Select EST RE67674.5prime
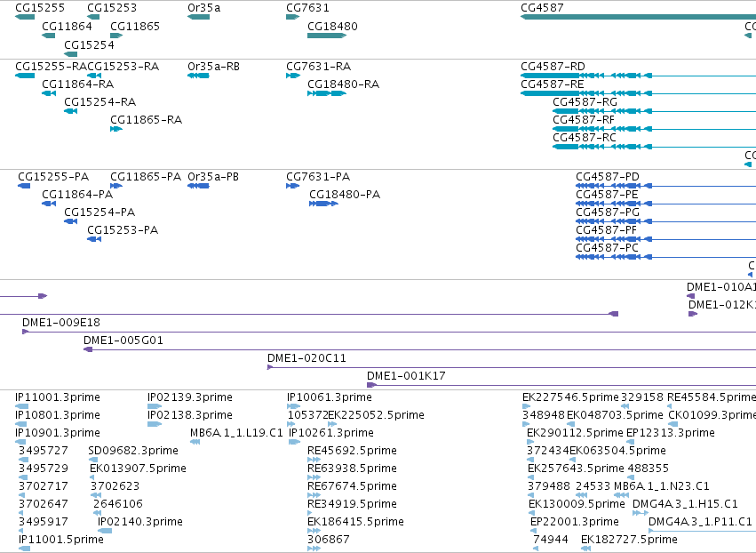756x553 pixels. click(x=314, y=495)
